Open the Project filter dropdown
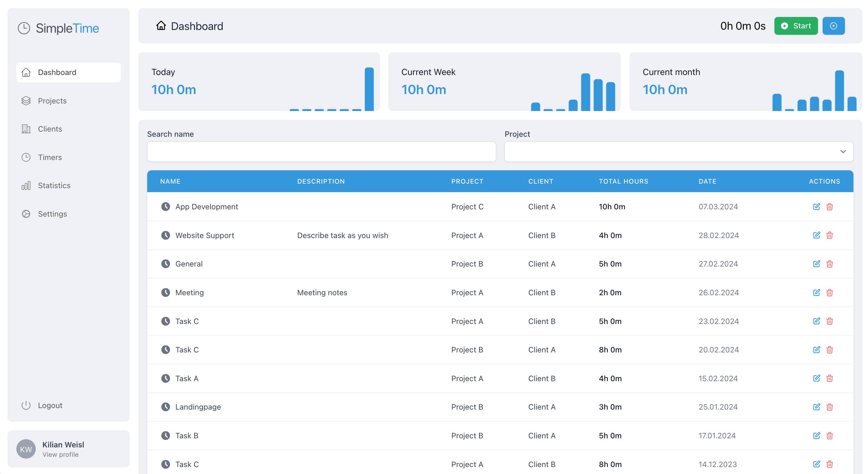 point(678,152)
